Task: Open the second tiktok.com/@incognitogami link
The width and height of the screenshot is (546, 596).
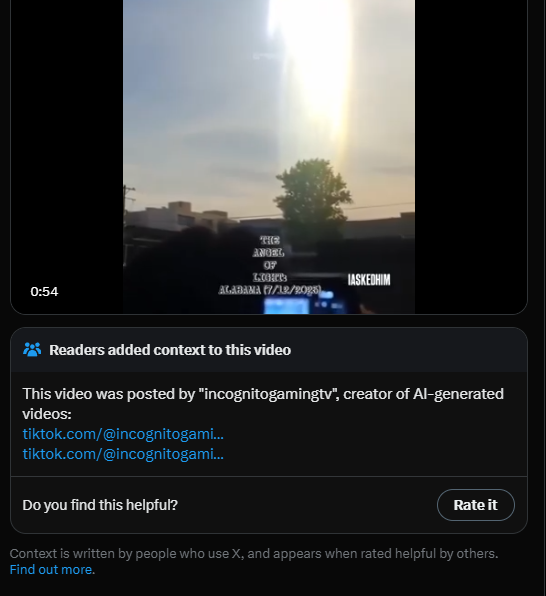Action: point(123,453)
